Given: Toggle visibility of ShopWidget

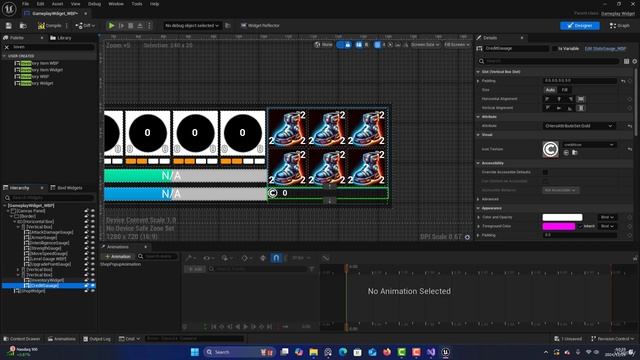Looking at the screenshot, I should [93, 291].
